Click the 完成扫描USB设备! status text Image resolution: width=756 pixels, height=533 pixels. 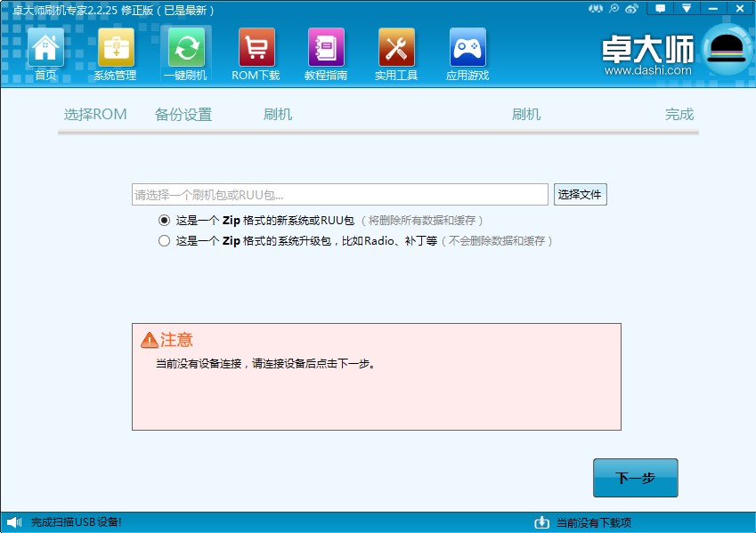(x=77, y=522)
